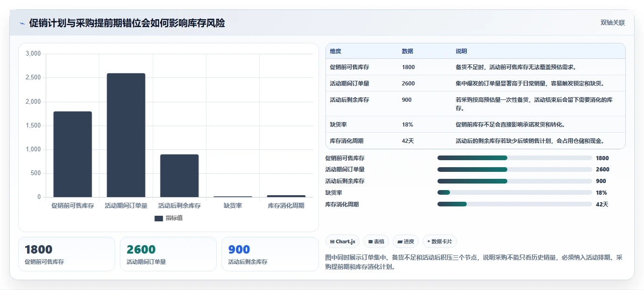Image resolution: width=644 pixels, height=290 pixels.
Task: Click the 2600 value in the table
Action: point(408,84)
